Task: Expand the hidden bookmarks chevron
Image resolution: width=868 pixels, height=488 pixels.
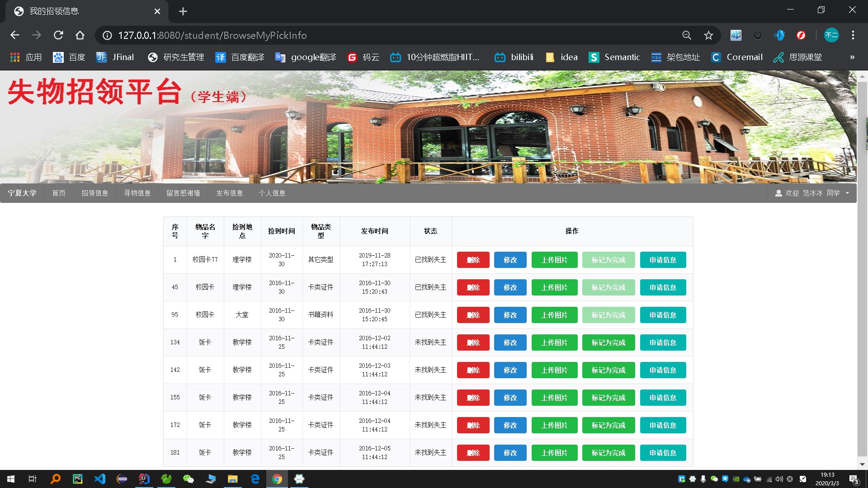Action: [x=852, y=57]
